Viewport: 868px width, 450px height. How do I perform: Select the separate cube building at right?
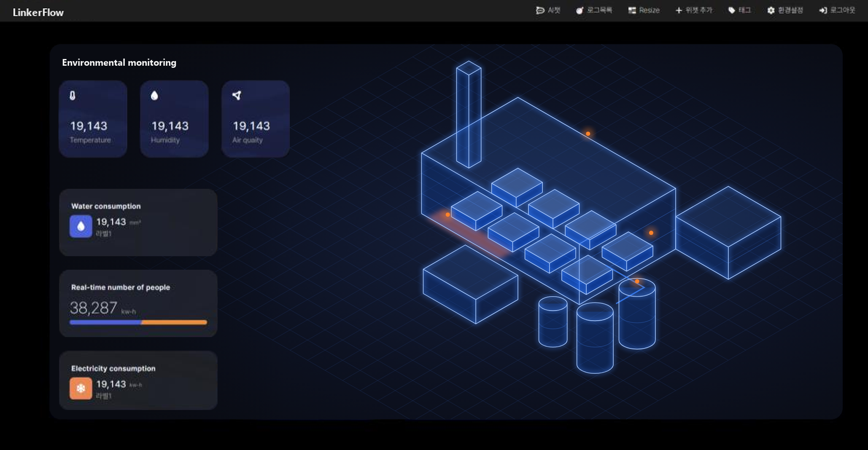[728, 233]
